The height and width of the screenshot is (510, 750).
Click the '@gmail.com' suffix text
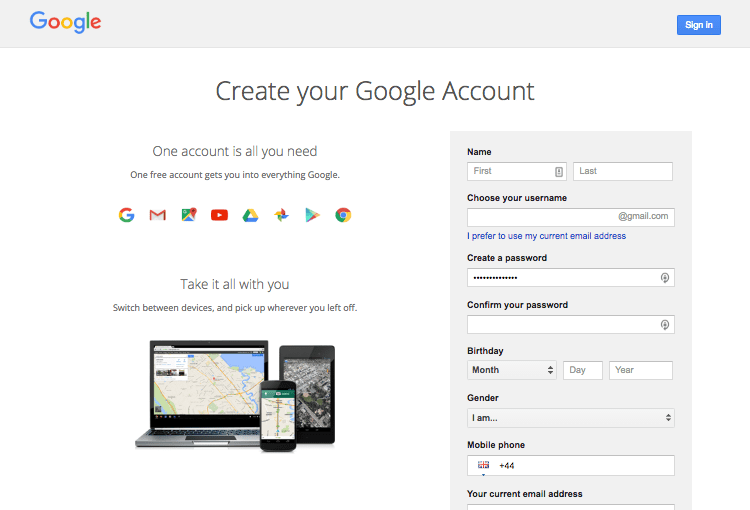click(x=643, y=216)
